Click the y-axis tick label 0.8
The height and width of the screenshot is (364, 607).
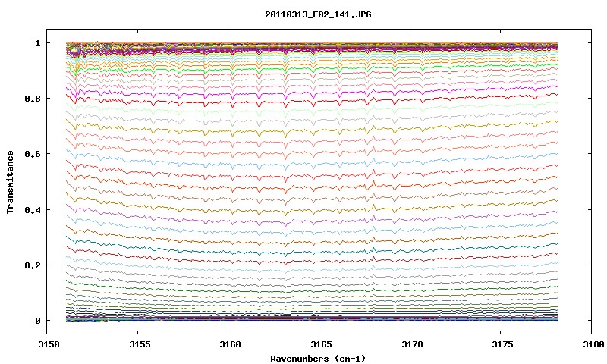[x=33, y=99]
